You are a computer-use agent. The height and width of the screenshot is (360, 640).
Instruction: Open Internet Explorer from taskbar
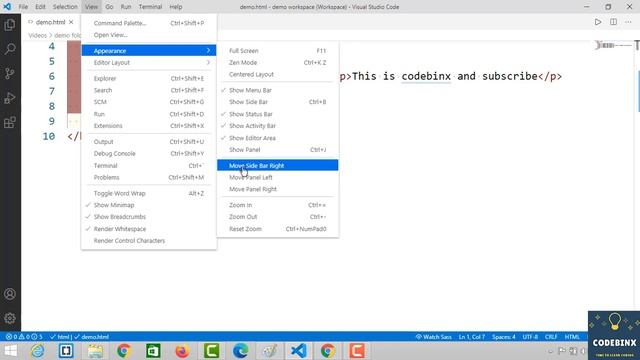[38, 351]
